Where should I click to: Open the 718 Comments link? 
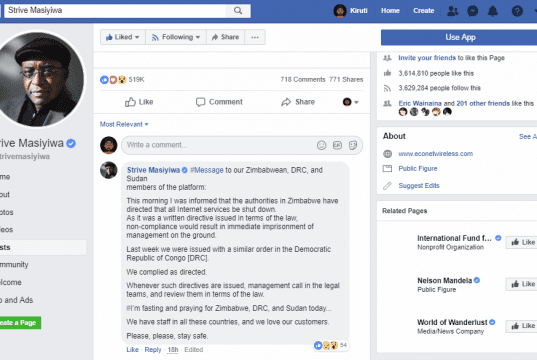tap(303, 79)
